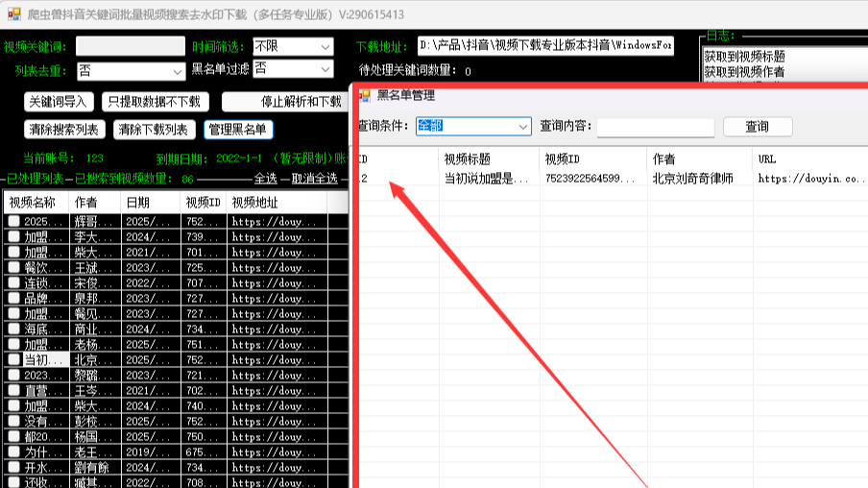Check the 直营 row by 王岑
The image size is (868, 488).
13,391
